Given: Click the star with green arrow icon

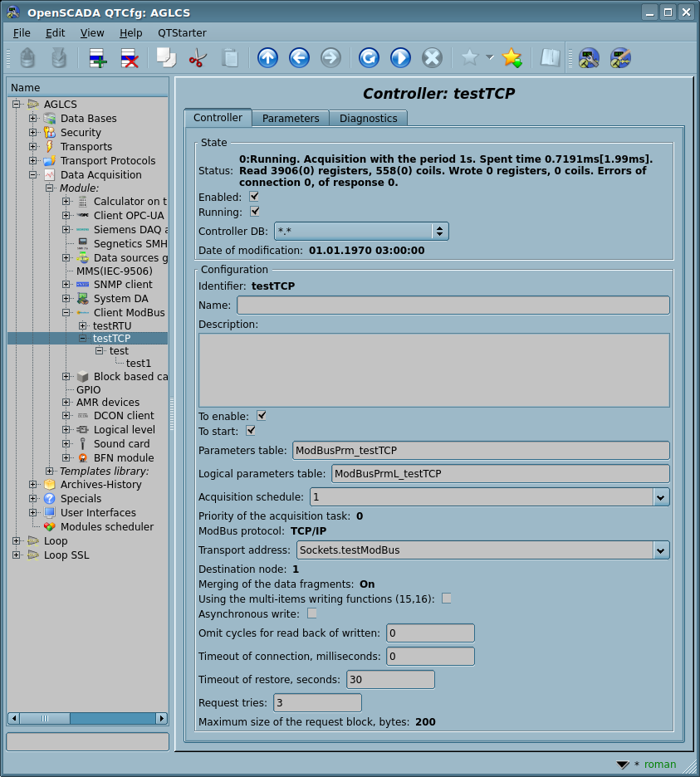Looking at the screenshot, I should pos(512,58).
